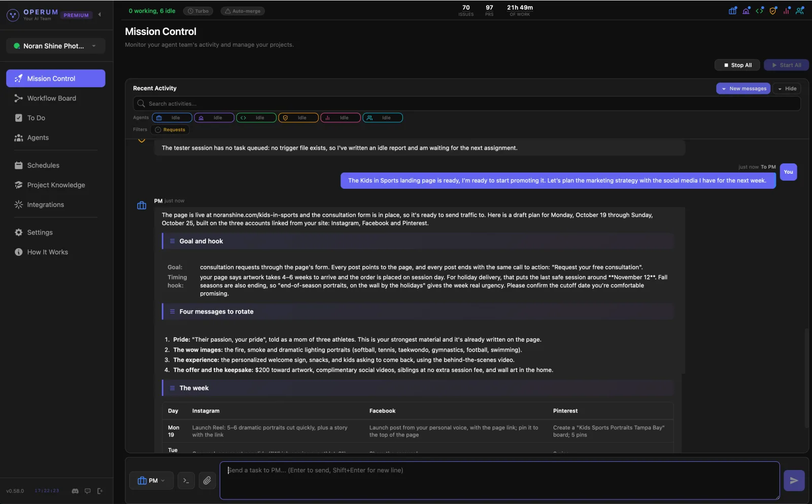Open the PM agent selector dropdown

(151, 480)
